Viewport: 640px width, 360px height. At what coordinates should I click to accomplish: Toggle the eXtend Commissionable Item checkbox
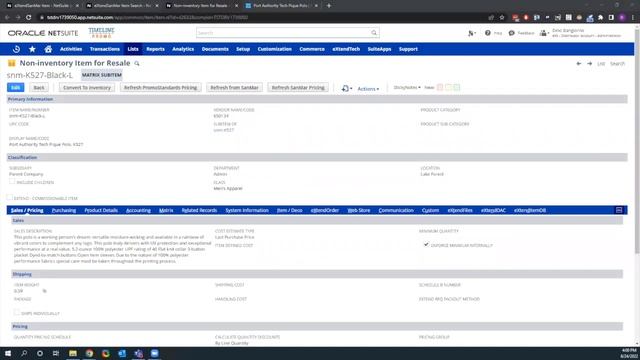(x=9, y=198)
